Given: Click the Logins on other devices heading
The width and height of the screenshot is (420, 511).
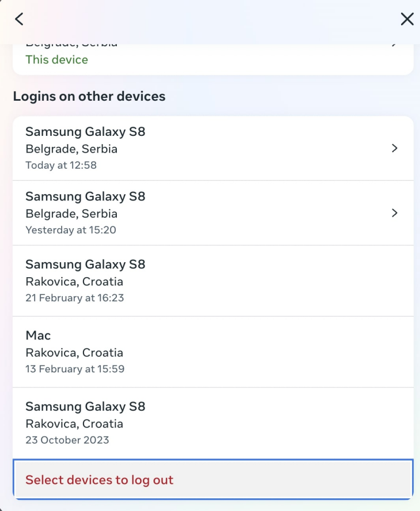Looking at the screenshot, I should pyautogui.click(x=90, y=96).
